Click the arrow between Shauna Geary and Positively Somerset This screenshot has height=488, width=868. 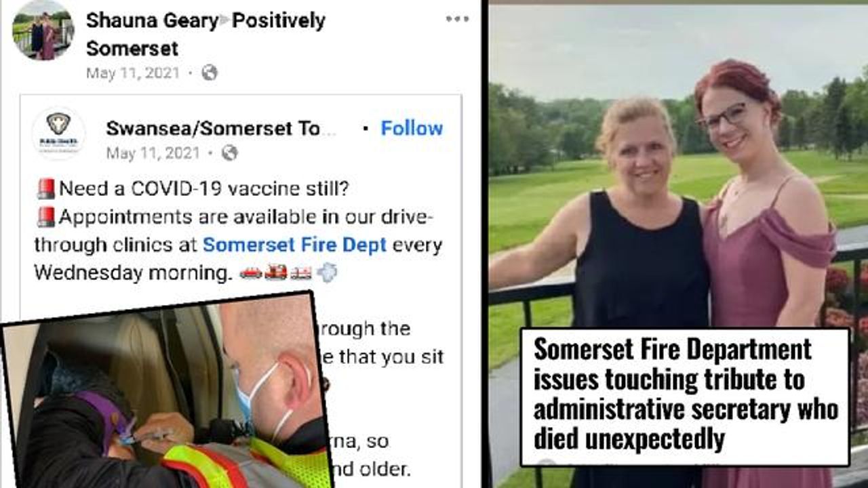225,22
